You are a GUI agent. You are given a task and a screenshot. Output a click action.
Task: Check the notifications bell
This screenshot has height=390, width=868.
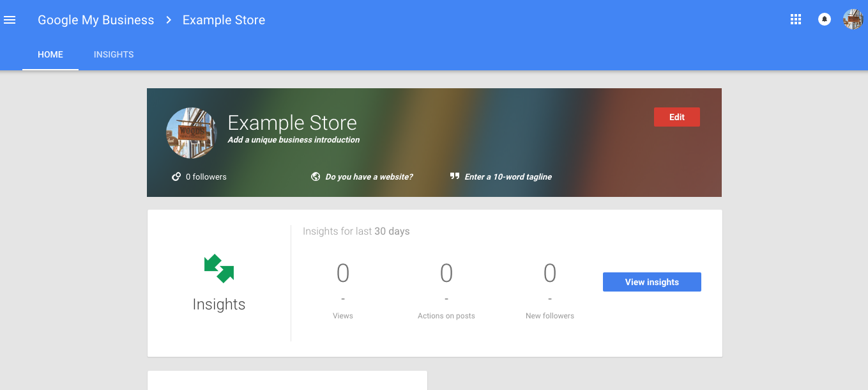(x=824, y=20)
